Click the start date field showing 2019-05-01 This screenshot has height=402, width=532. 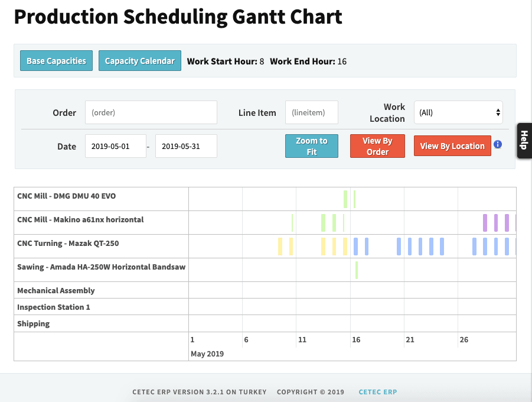pos(116,146)
